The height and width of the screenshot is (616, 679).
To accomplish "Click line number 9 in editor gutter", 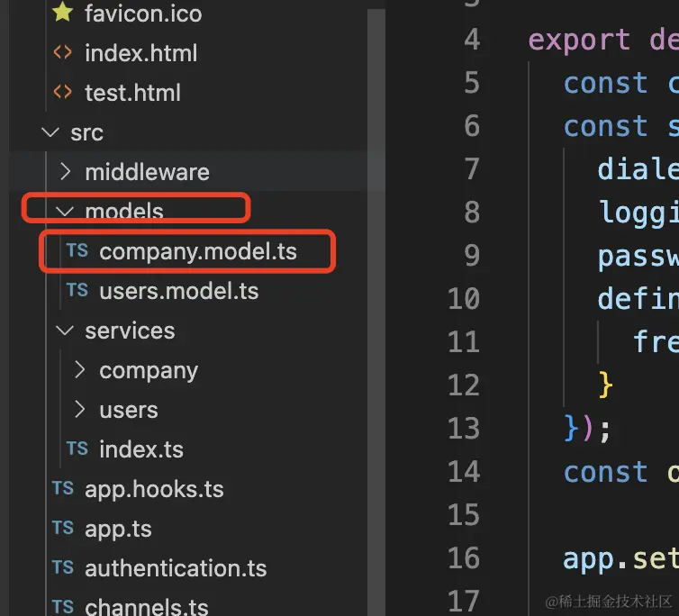I will click(472, 256).
